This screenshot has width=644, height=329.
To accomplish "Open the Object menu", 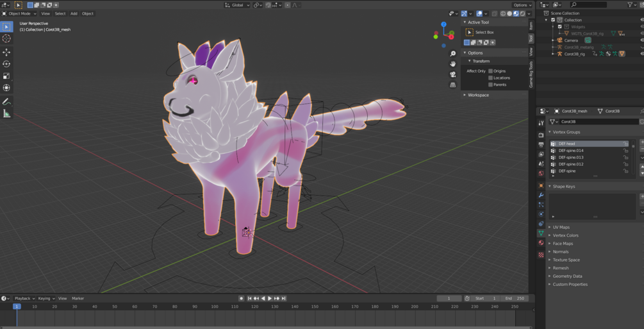I will click(x=88, y=13).
